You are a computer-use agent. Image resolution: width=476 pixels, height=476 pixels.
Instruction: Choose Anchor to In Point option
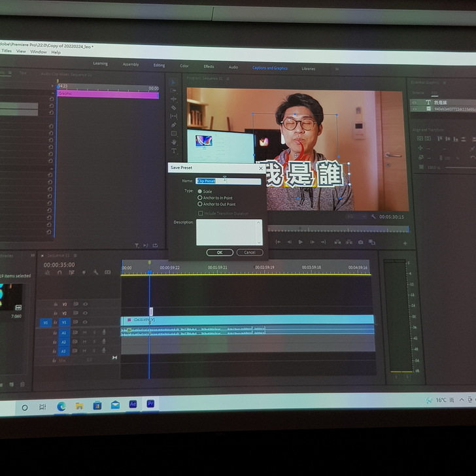(x=200, y=197)
